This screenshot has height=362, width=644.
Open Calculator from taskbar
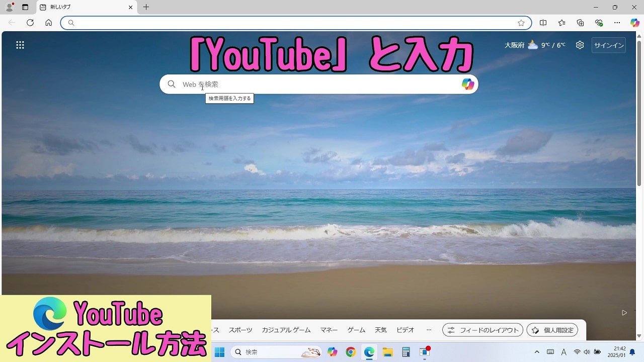tap(406, 352)
